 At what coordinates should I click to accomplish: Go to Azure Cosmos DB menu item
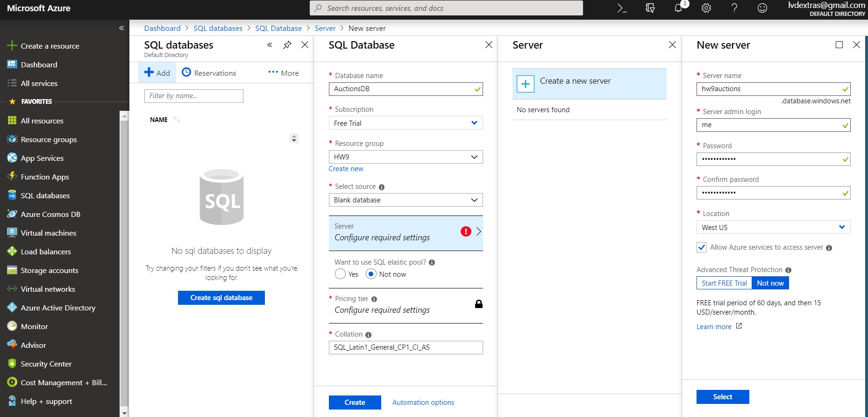(50, 214)
